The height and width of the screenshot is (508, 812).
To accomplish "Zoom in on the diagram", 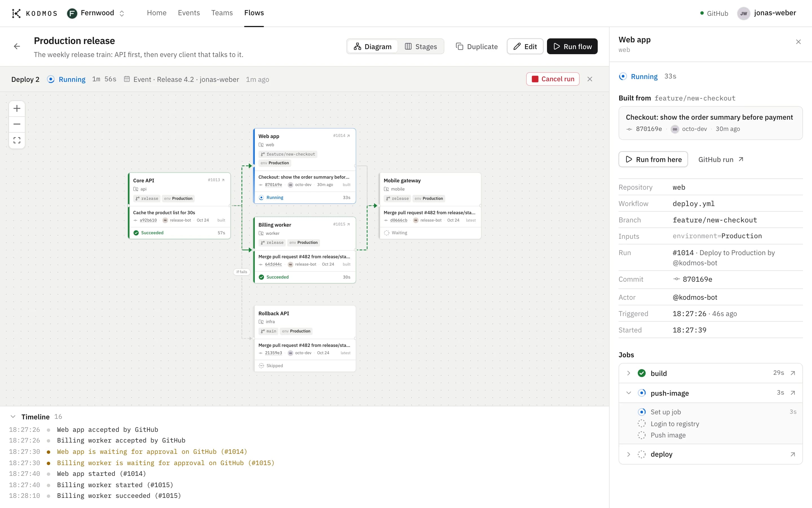I will click(x=17, y=109).
